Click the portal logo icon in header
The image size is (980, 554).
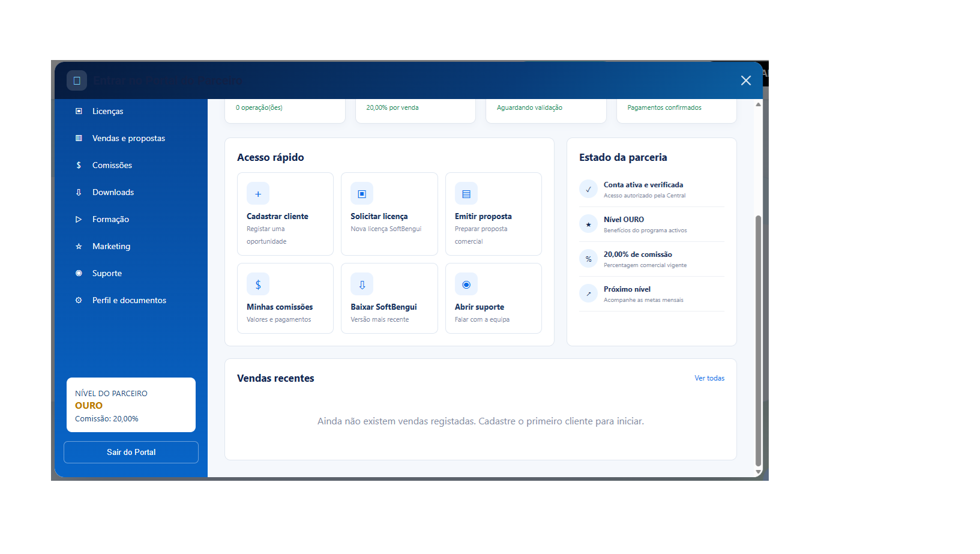pyautogui.click(x=77, y=80)
